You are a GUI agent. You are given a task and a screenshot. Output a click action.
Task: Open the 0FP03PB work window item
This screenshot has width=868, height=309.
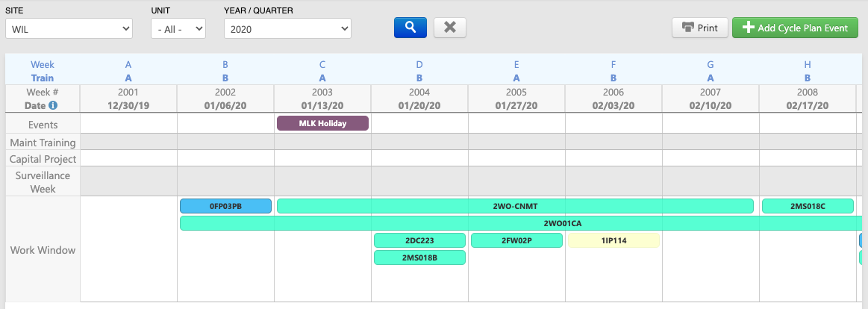click(225, 206)
